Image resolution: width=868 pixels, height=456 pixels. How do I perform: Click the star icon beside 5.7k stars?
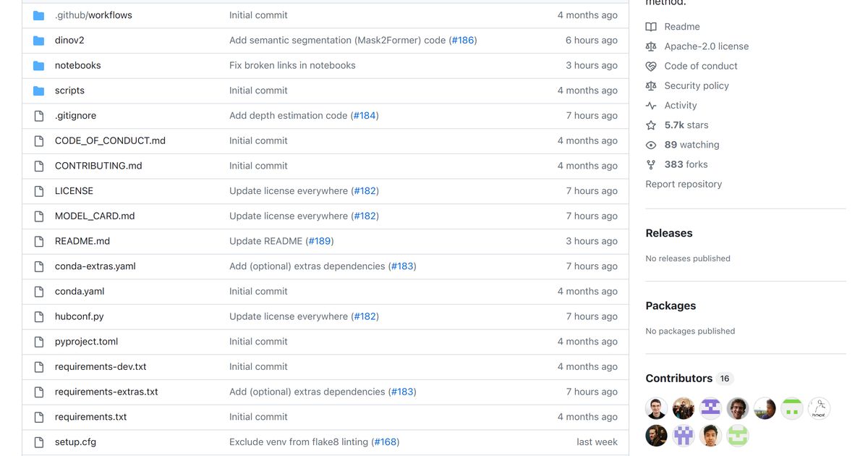coord(652,124)
